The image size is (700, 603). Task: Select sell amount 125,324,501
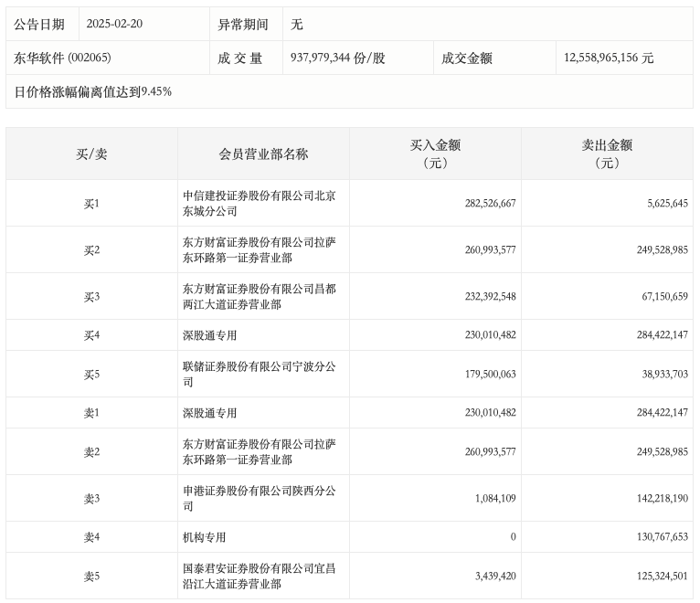point(662,576)
